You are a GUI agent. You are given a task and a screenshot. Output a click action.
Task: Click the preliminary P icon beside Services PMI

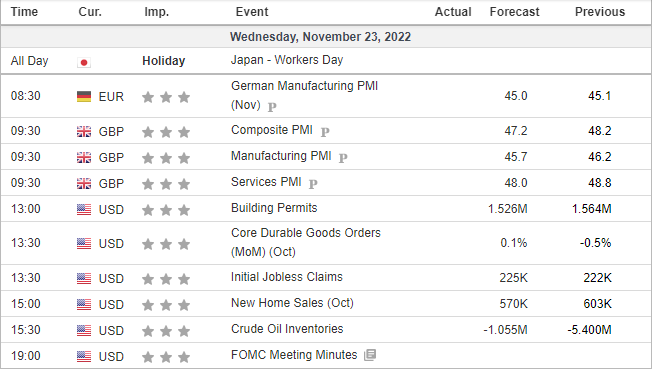point(313,184)
